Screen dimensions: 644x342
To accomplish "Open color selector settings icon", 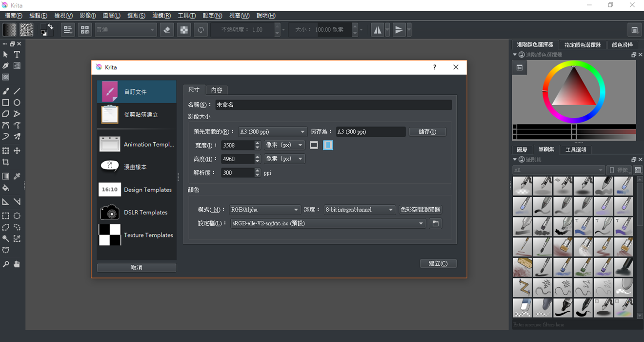I will [x=520, y=68].
